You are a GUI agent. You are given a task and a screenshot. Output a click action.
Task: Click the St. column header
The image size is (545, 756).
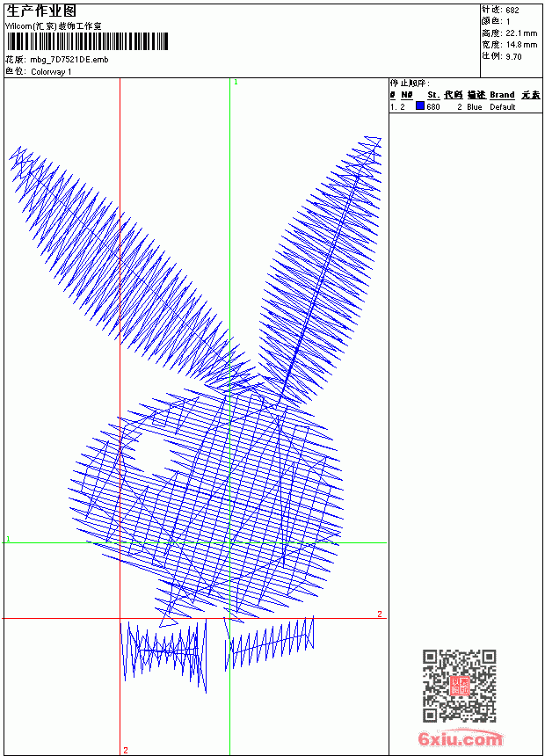(x=433, y=95)
